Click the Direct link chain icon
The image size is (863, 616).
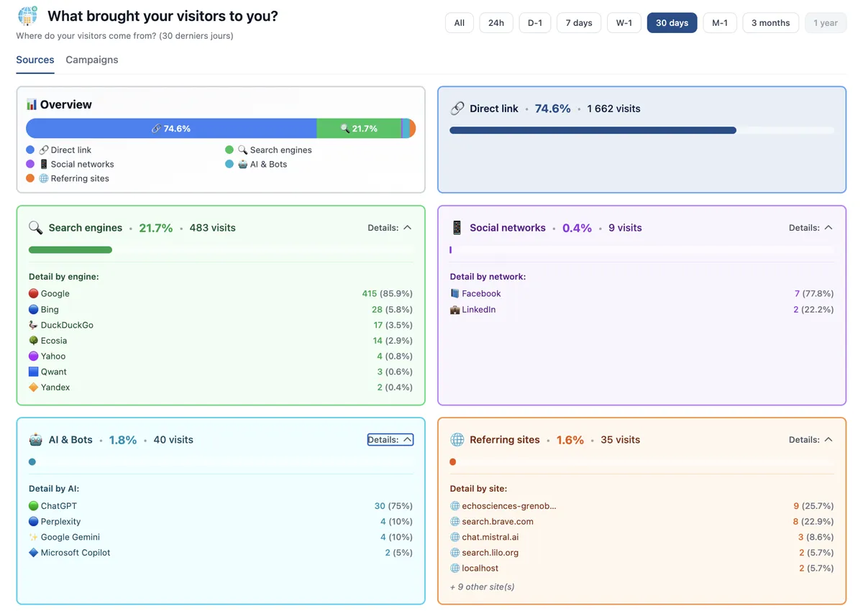(x=457, y=108)
